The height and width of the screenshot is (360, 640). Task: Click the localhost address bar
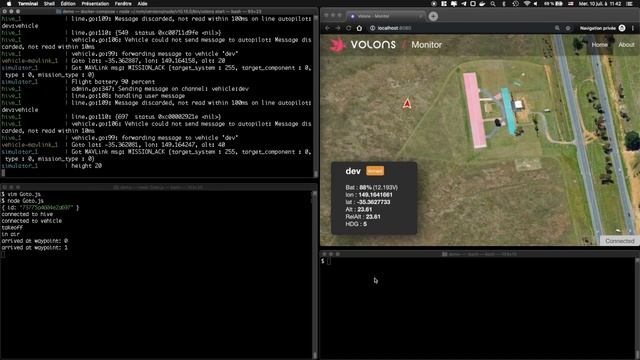pyautogui.click(x=461, y=28)
